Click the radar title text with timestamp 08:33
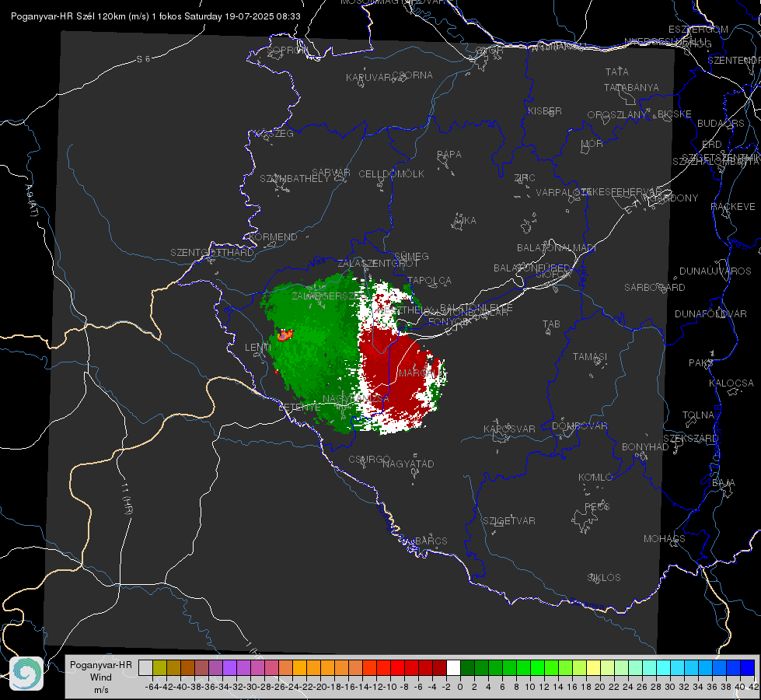This screenshot has width=761, height=700. tap(155, 16)
